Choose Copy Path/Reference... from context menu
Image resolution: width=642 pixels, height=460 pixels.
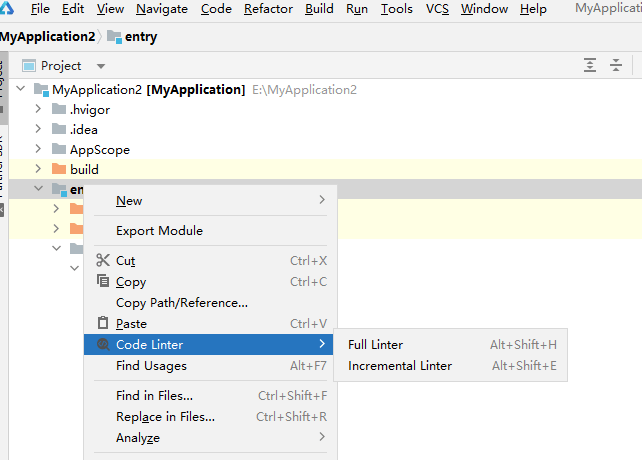(210, 303)
